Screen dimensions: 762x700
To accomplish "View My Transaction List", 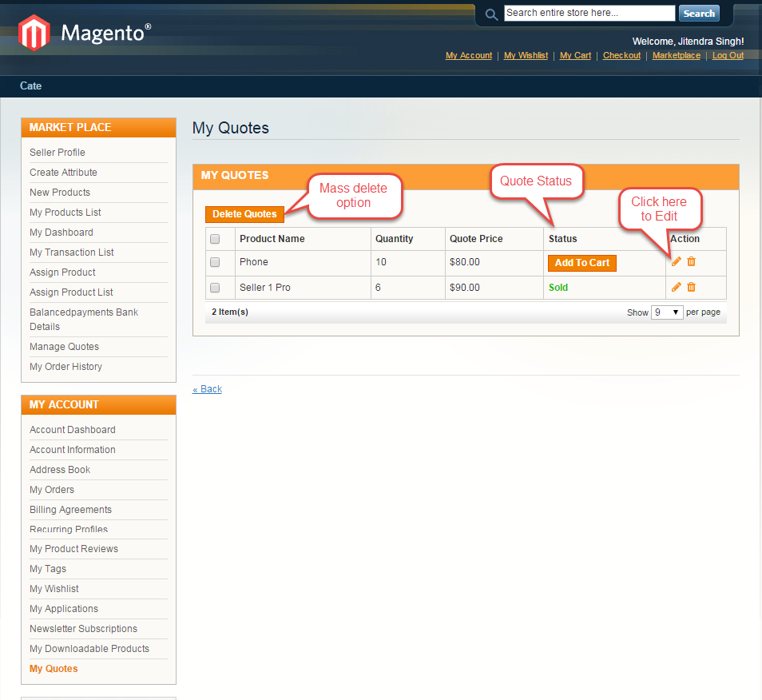I will pos(71,252).
